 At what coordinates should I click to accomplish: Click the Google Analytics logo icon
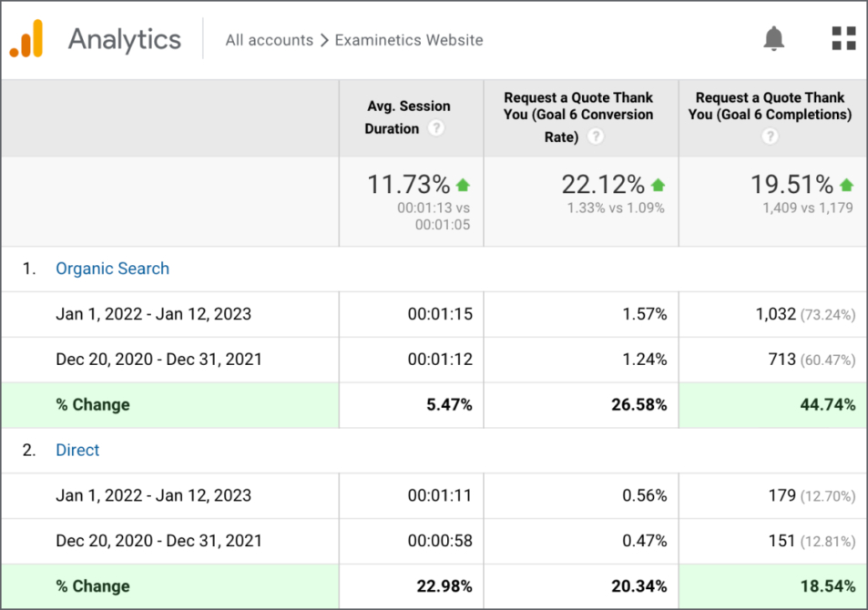26,39
